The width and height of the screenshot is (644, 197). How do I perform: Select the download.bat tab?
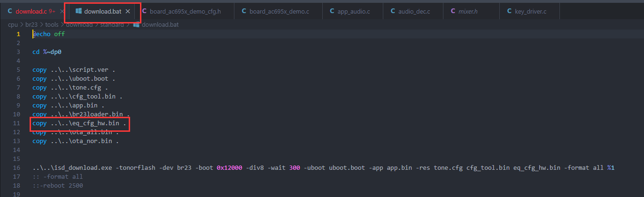point(102,11)
